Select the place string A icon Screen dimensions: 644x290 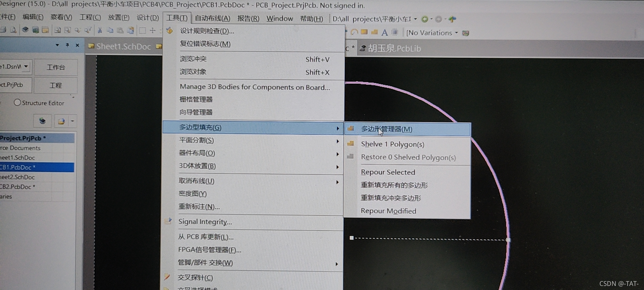pyautogui.click(x=385, y=33)
